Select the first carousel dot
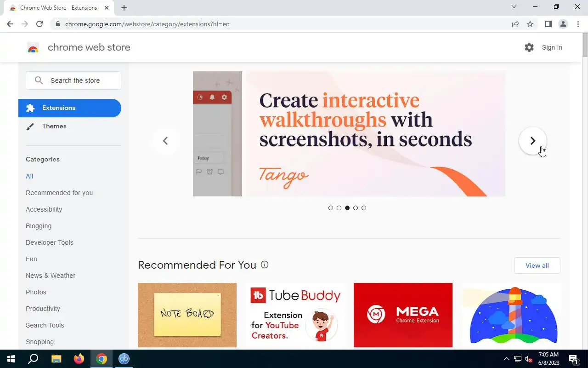588x368 pixels. pos(331,208)
